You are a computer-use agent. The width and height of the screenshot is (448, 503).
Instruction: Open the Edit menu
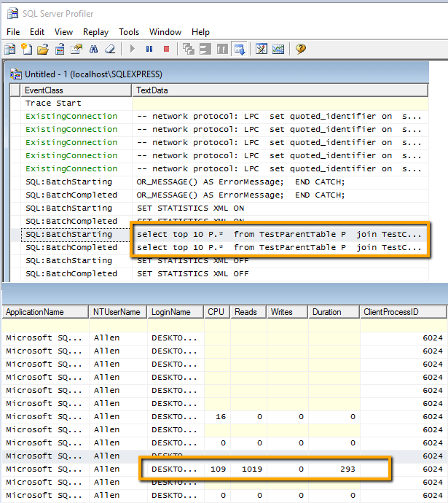[x=37, y=32]
